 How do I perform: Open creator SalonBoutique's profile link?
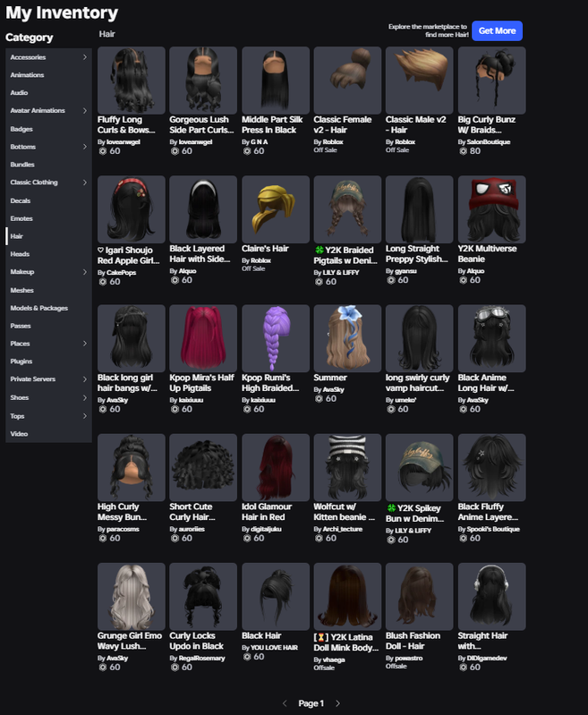[488, 141]
